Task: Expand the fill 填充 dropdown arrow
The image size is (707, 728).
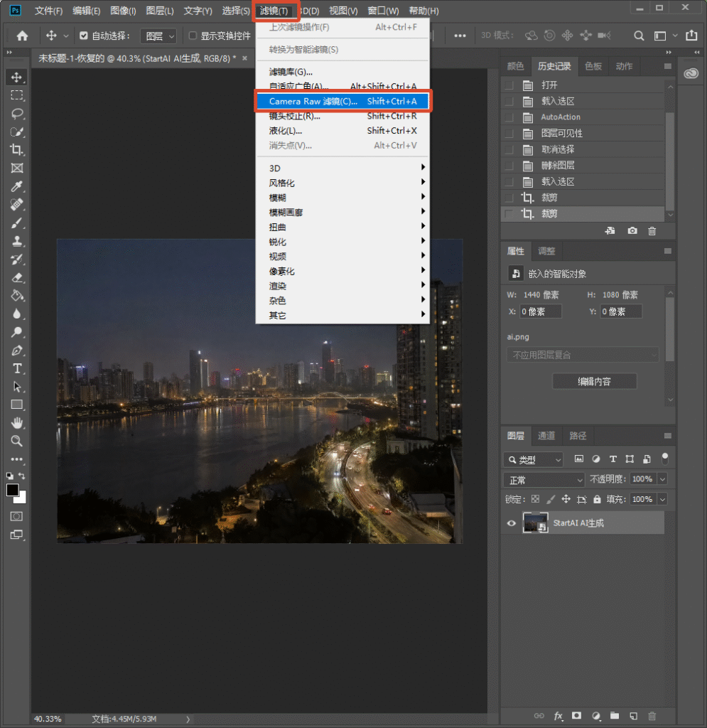Action: (662, 500)
